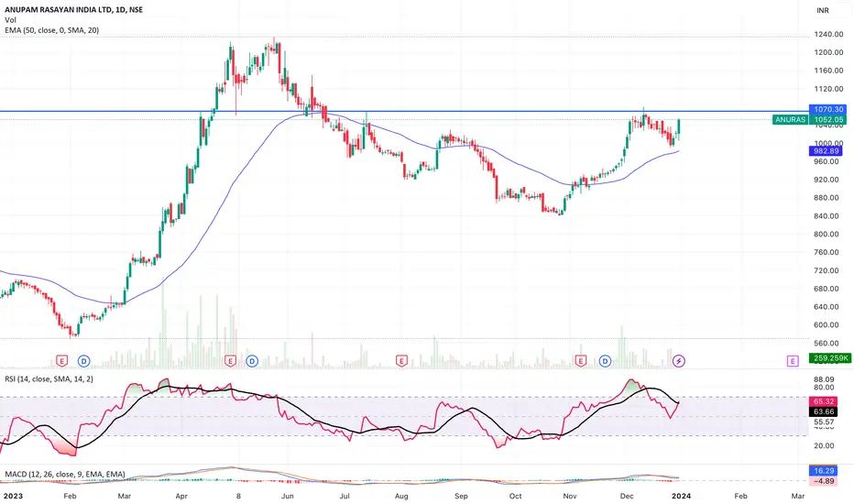Open the earnings E marker just before May 8
This screenshot has width=854, height=504.
click(x=230, y=361)
